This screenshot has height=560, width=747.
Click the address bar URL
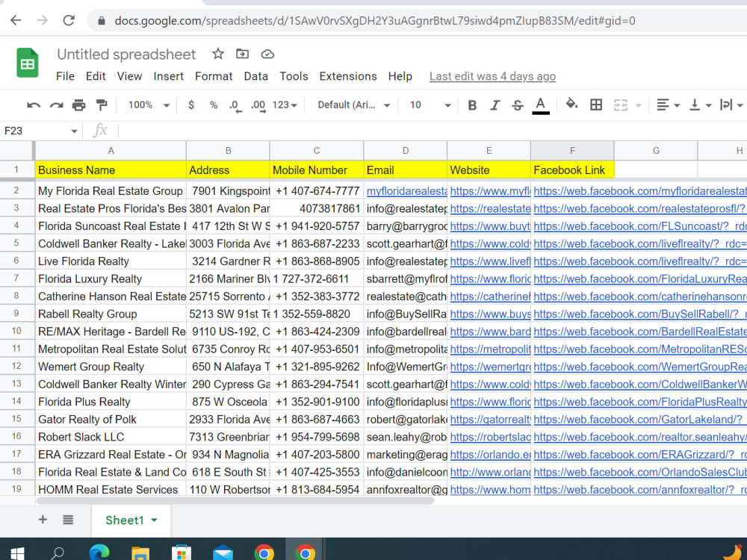coord(374,21)
